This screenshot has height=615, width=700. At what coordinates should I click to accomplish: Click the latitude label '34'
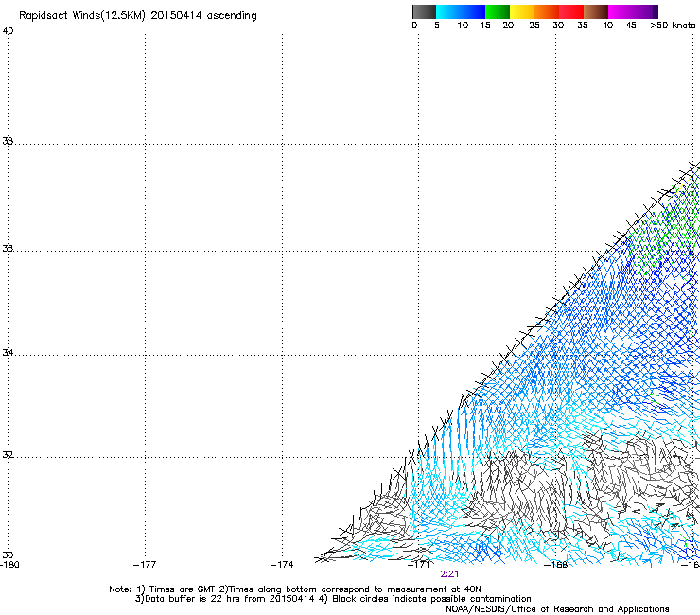(x=8, y=353)
